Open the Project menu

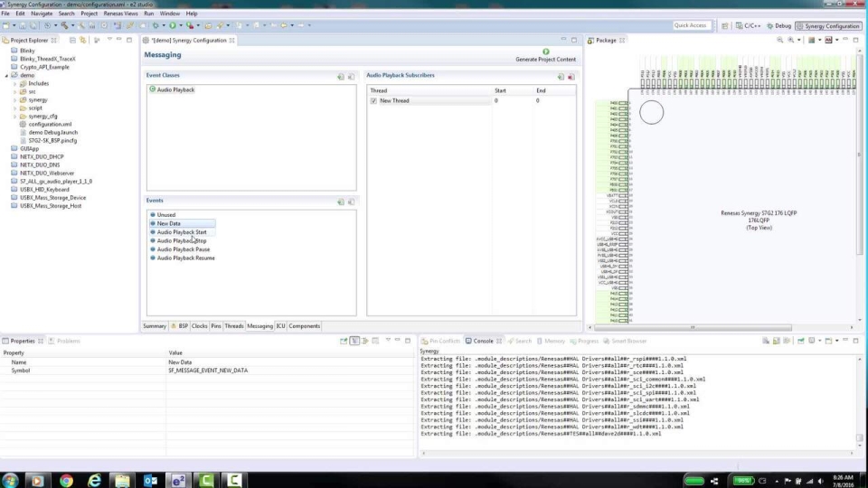[x=89, y=14]
